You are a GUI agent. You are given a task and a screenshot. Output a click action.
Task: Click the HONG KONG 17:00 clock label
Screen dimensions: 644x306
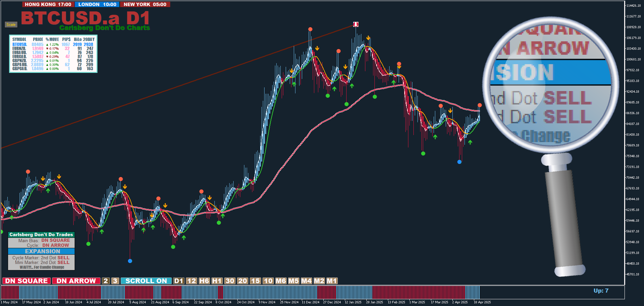[48, 4]
